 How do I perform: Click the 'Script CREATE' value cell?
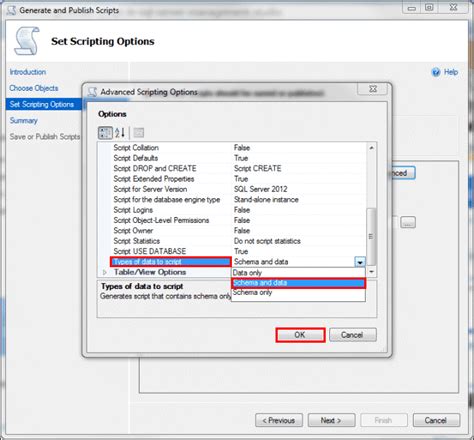pyautogui.click(x=299, y=168)
